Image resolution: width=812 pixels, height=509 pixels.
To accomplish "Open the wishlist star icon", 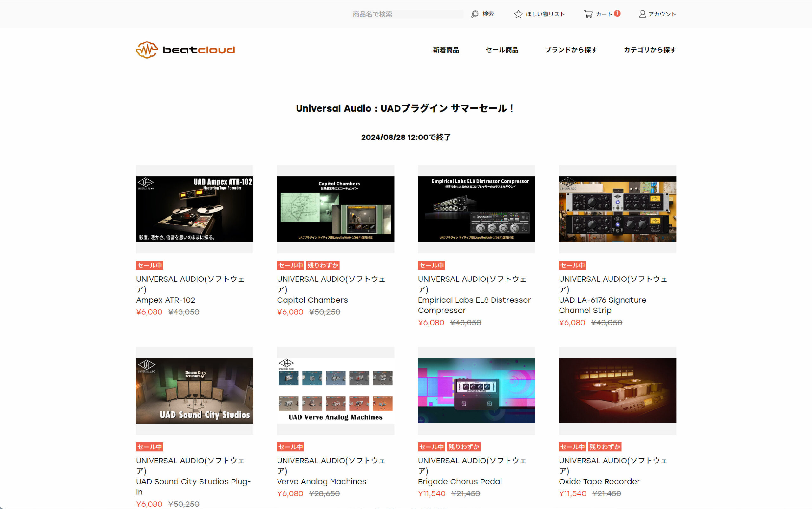I will [x=518, y=14].
